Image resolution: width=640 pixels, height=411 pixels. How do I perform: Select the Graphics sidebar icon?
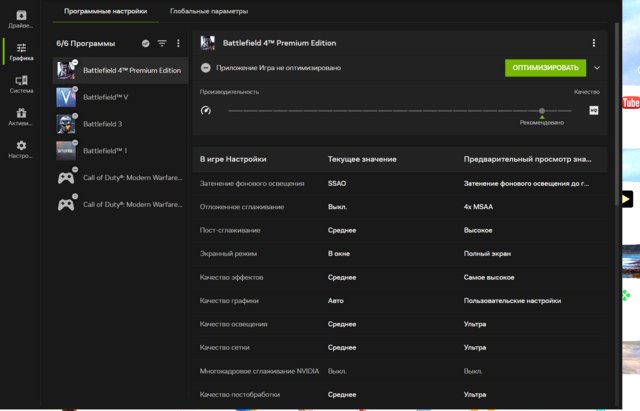pyautogui.click(x=21, y=52)
